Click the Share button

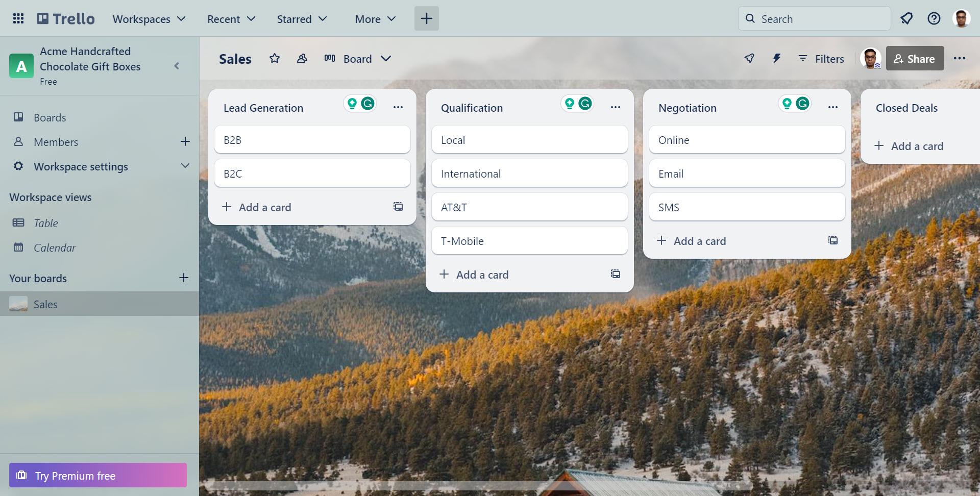915,59
